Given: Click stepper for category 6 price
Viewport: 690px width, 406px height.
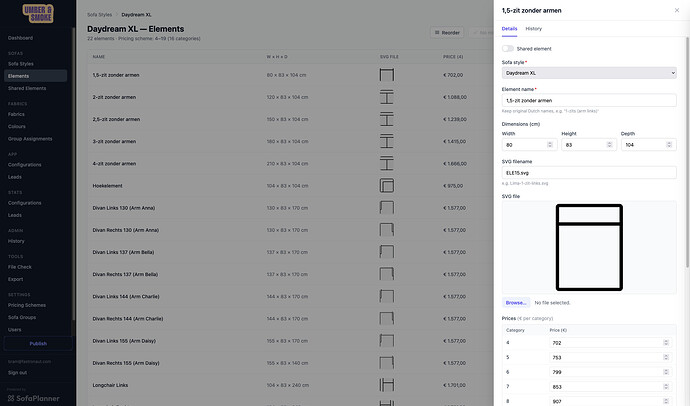Looking at the screenshot, I should click(x=666, y=372).
